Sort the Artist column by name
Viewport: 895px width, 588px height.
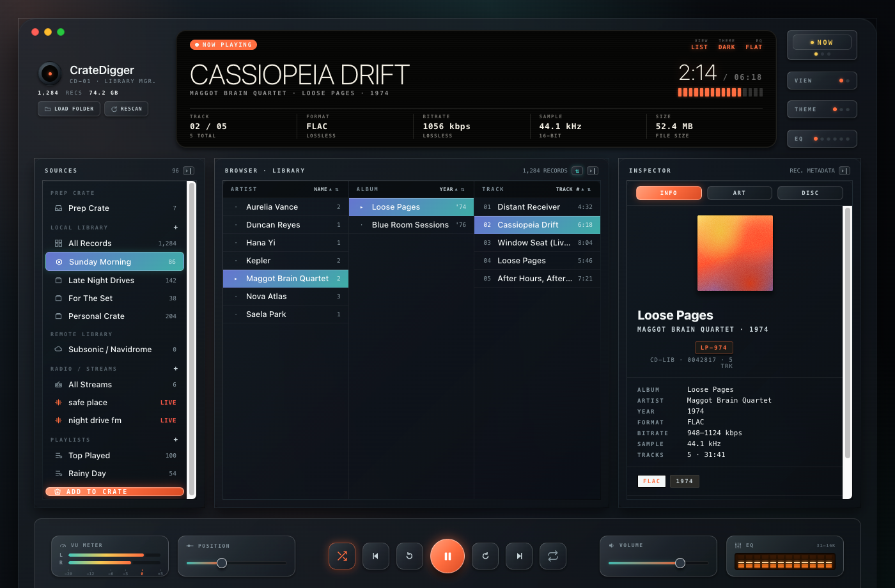[326, 189]
